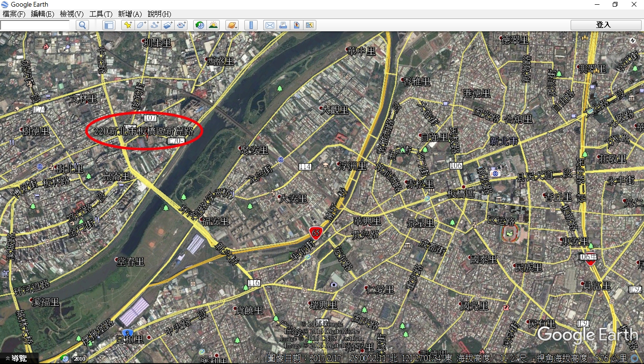Toggle the sidebar panel icon
644x364 pixels.
(109, 25)
